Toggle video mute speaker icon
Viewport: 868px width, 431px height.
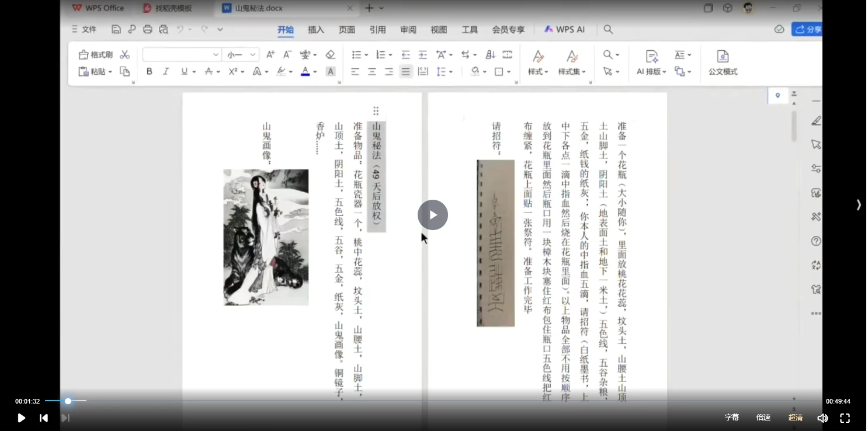(822, 418)
